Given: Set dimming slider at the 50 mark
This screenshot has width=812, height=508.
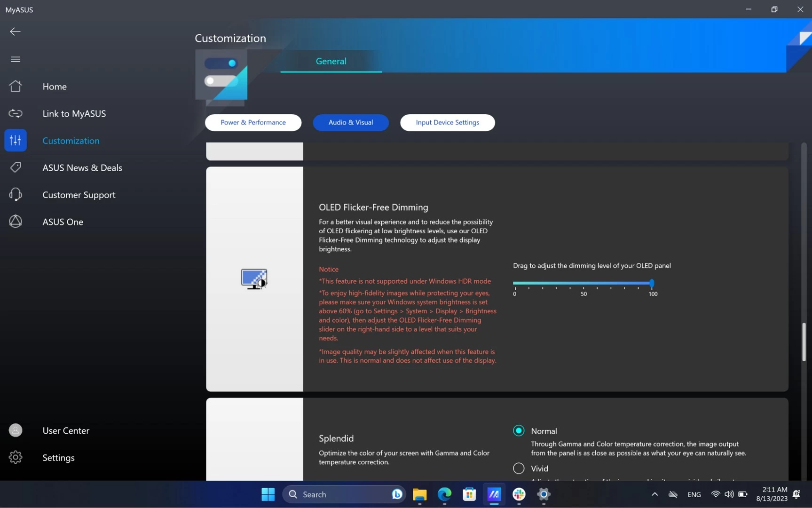Looking at the screenshot, I should (x=583, y=283).
